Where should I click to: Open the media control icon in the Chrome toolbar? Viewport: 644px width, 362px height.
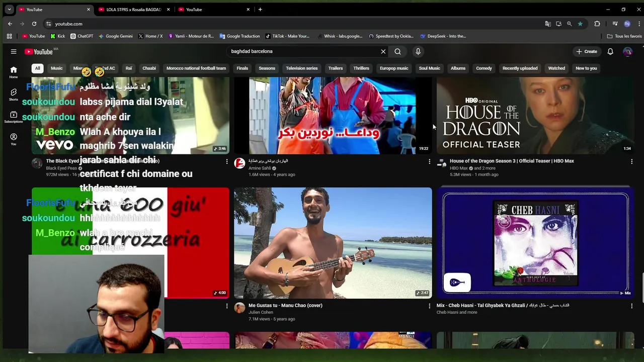pyautogui.click(x=615, y=24)
